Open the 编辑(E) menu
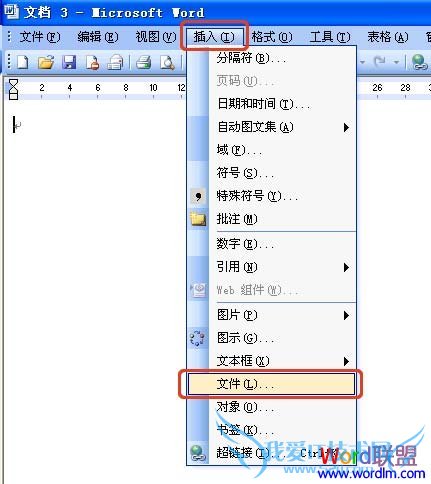The image size is (431, 484). click(98, 37)
